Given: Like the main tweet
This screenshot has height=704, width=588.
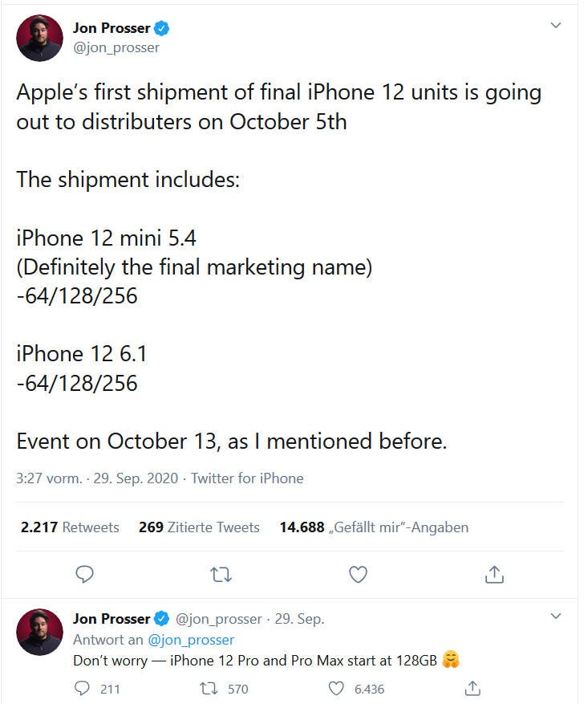Looking at the screenshot, I should tap(358, 575).
